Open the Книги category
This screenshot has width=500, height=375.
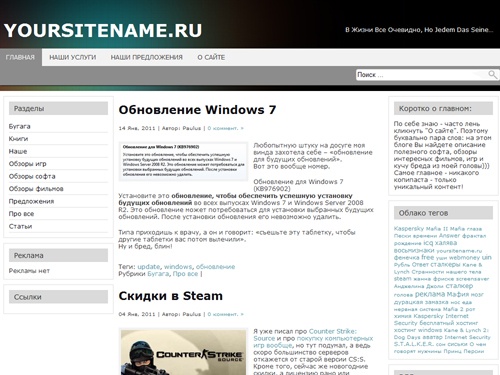(x=18, y=139)
